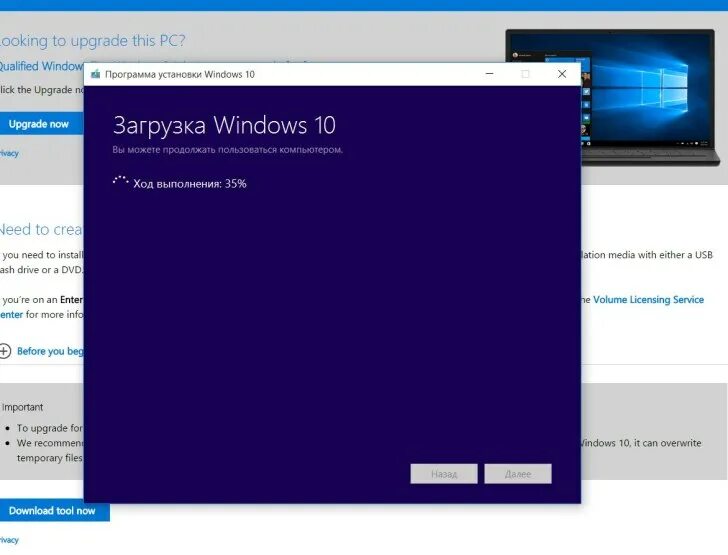Screen dimensions: 728x555
Task: Click the Center link for more info
Action: tap(11, 314)
